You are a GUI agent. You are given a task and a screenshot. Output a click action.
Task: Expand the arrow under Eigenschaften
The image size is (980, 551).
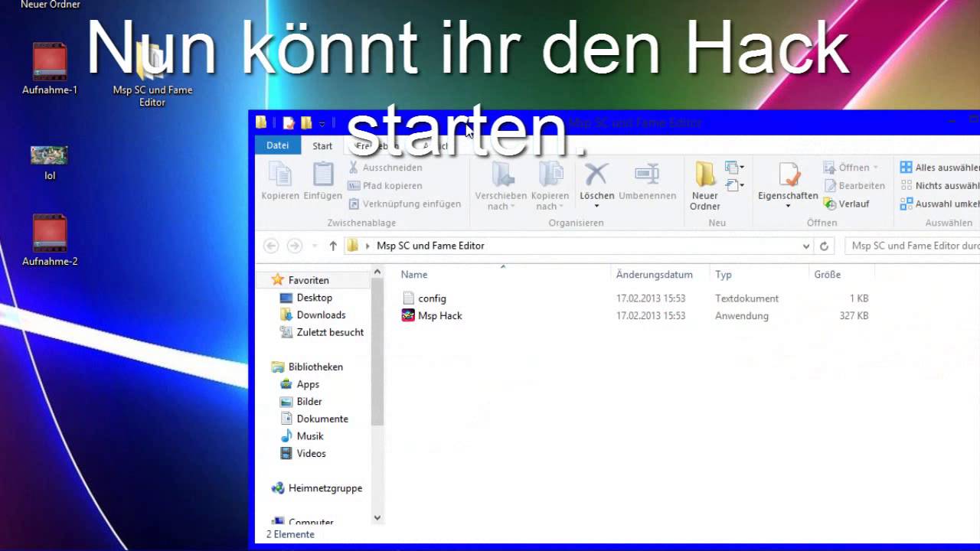(x=788, y=207)
